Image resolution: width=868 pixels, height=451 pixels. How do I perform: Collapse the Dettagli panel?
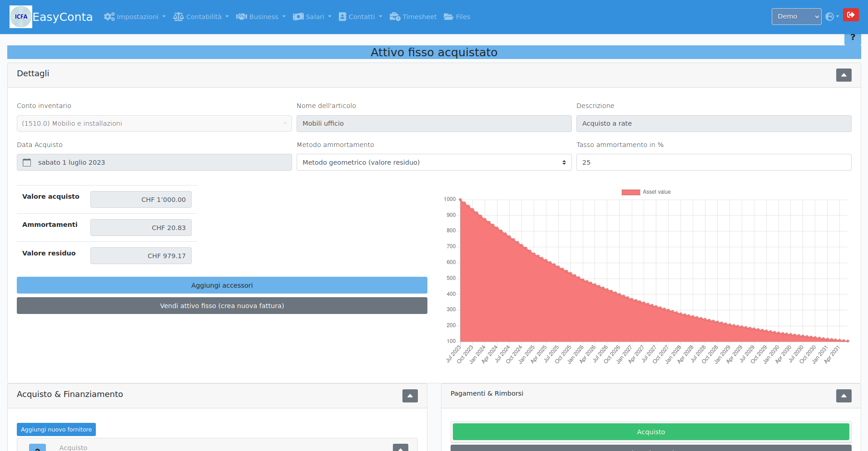(843, 75)
